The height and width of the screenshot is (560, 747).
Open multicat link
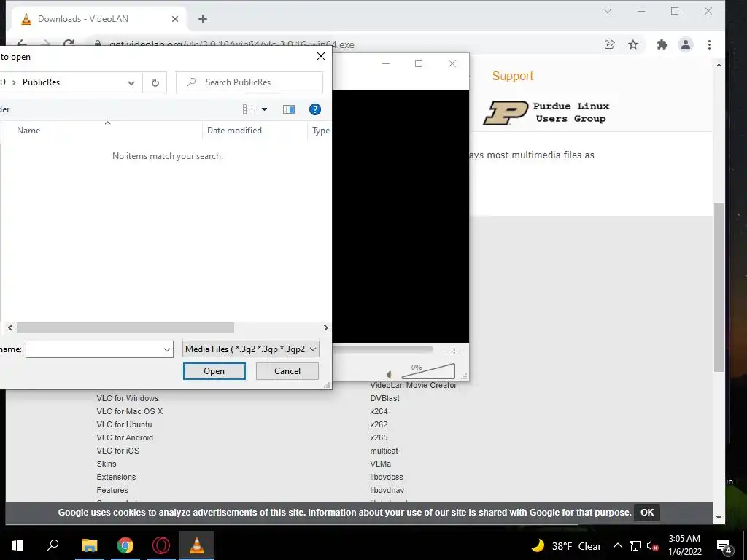[384, 451]
